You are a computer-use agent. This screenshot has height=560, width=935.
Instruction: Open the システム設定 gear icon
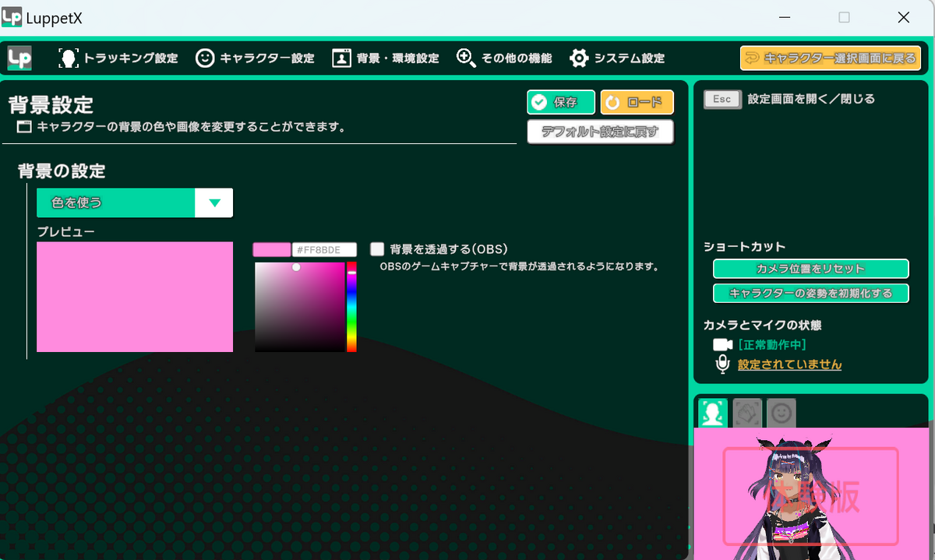coord(579,58)
